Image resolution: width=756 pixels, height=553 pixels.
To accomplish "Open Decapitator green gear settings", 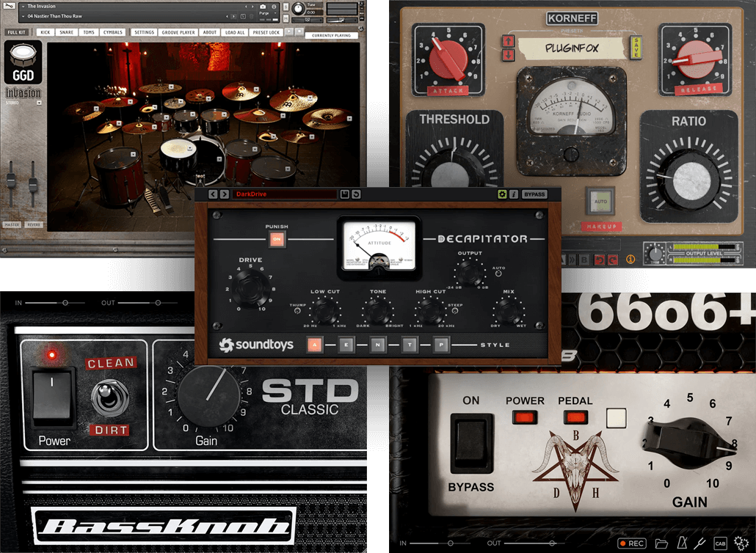I will (502, 194).
